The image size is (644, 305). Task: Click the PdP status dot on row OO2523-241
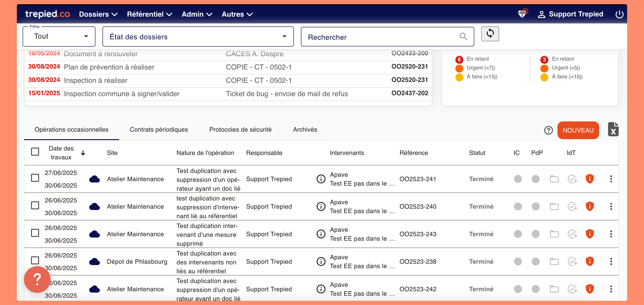point(535,179)
